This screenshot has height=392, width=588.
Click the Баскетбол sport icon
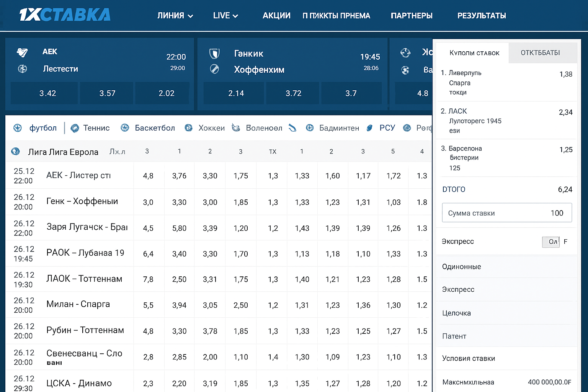(x=125, y=128)
